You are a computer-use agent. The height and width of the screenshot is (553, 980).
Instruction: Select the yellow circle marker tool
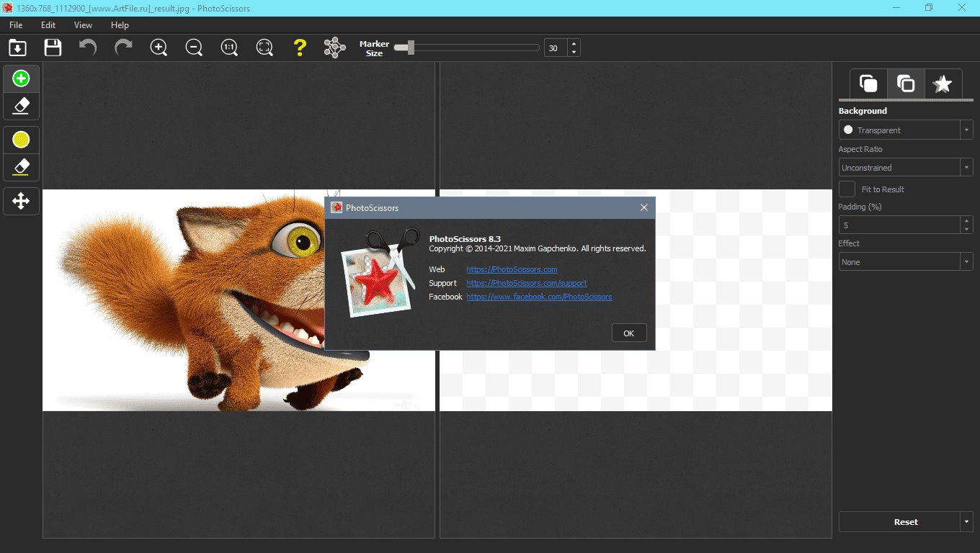tap(22, 139)
